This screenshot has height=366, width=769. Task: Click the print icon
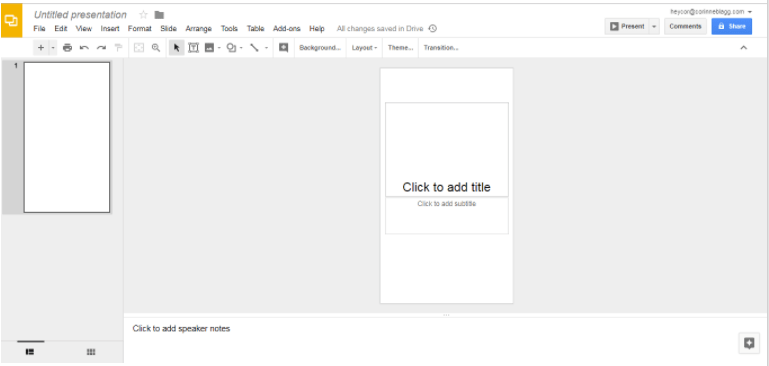click(x=68, y=48)
